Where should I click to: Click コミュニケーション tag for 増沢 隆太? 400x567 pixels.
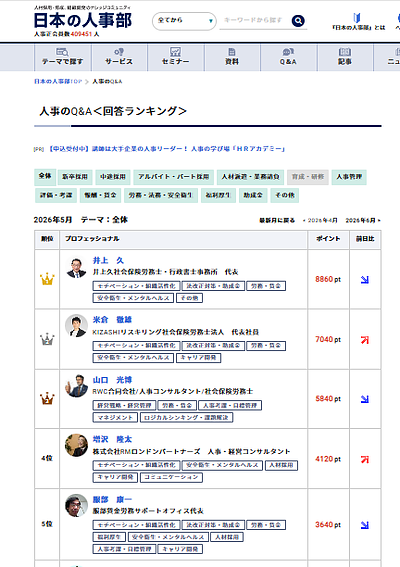(x=171, y=477)
